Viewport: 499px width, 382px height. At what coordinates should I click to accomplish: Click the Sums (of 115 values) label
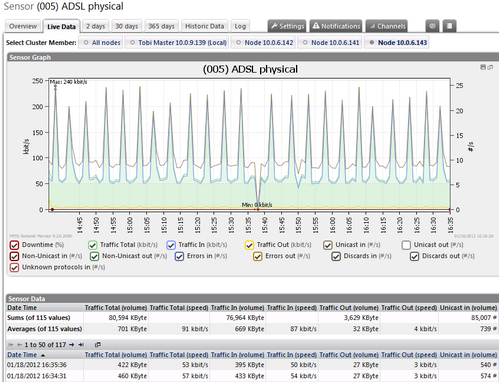tap(39, 318)
